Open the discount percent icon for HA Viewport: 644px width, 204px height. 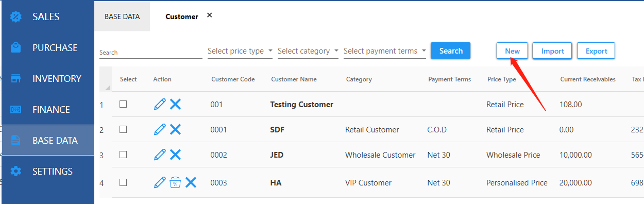175,182
